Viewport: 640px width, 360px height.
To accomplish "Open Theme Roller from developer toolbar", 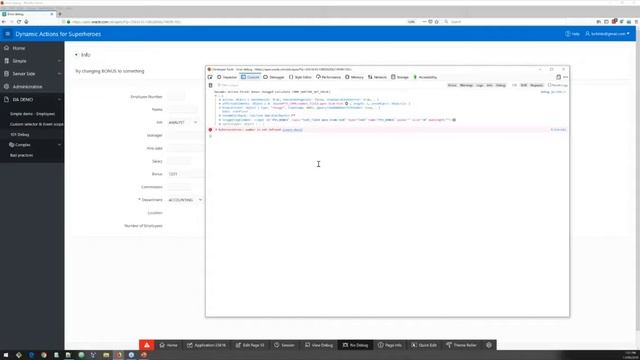I will (x=462, y=345).
